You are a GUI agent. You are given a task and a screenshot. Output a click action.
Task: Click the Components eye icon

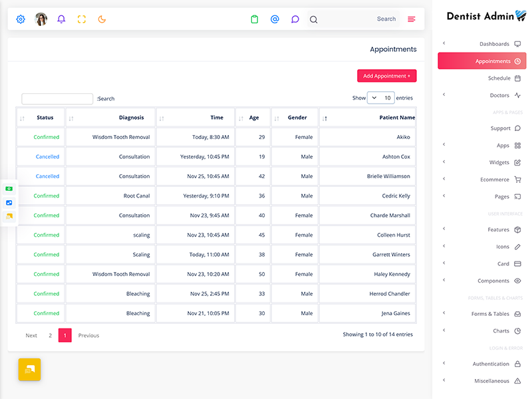(517, 281)
